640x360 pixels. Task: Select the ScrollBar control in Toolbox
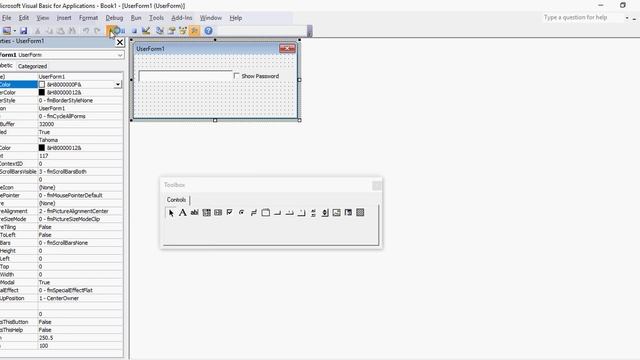click(x=313, y=213)
